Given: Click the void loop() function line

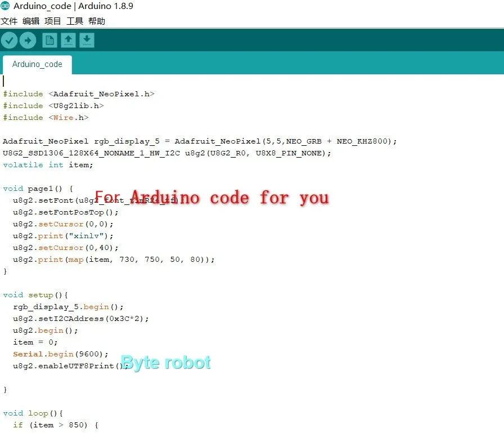Looking at the screenshot, I should pos(33,413).
